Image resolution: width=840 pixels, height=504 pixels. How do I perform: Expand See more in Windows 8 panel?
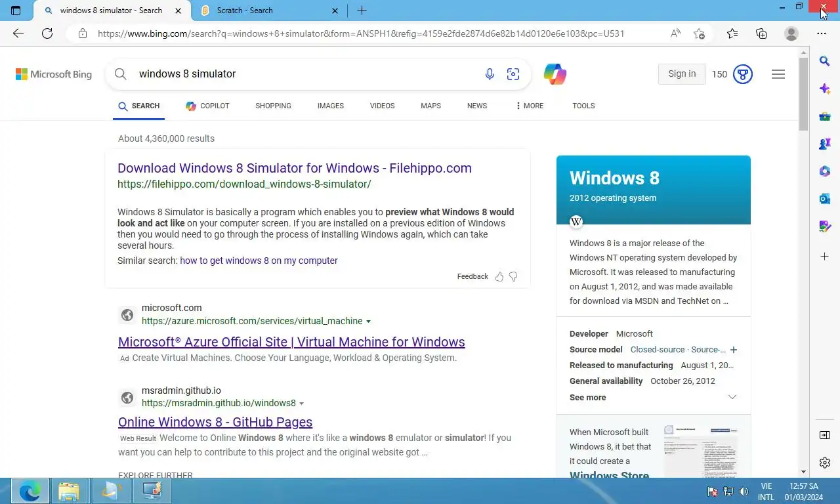653,397
